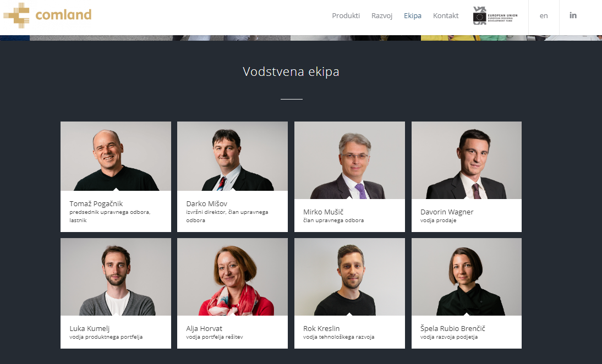Open Rok Kreslin's portrait
The width and height of the screenshot is (602, 364).
(x=349, y=277)
